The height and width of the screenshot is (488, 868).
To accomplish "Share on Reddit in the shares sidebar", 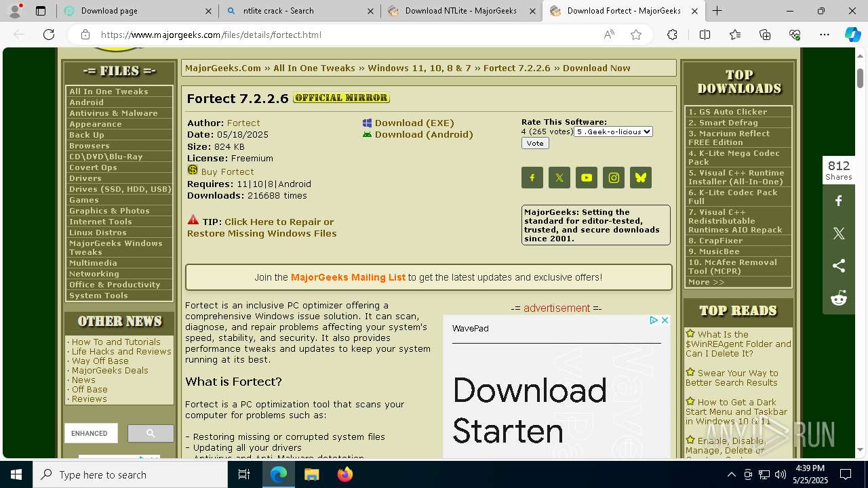I will click(x=839, y=298).
